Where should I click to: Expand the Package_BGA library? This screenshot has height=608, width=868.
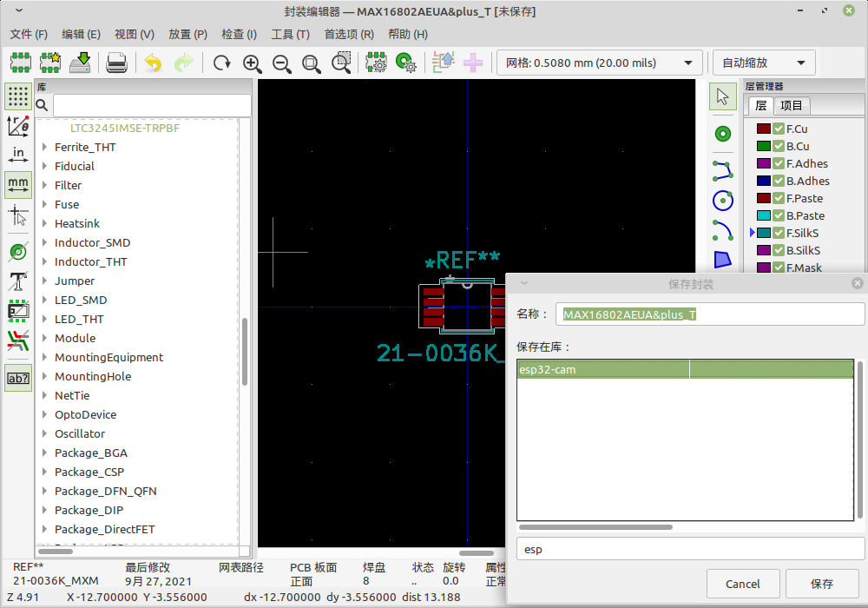(x=44, y=453)
